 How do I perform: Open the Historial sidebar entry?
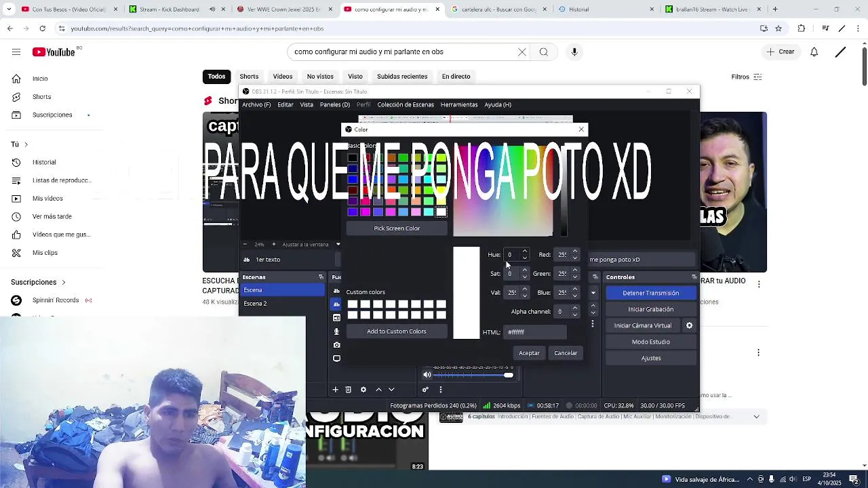44,162
